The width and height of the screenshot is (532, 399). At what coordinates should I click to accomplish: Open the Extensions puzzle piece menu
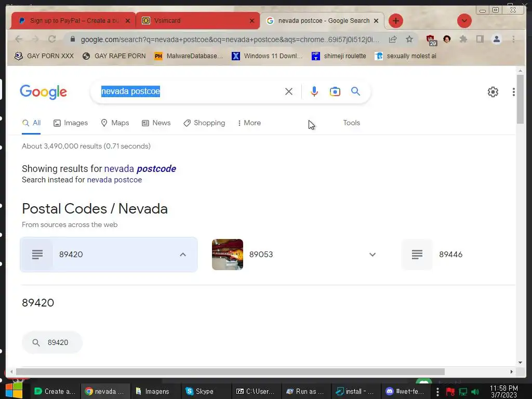463,39
